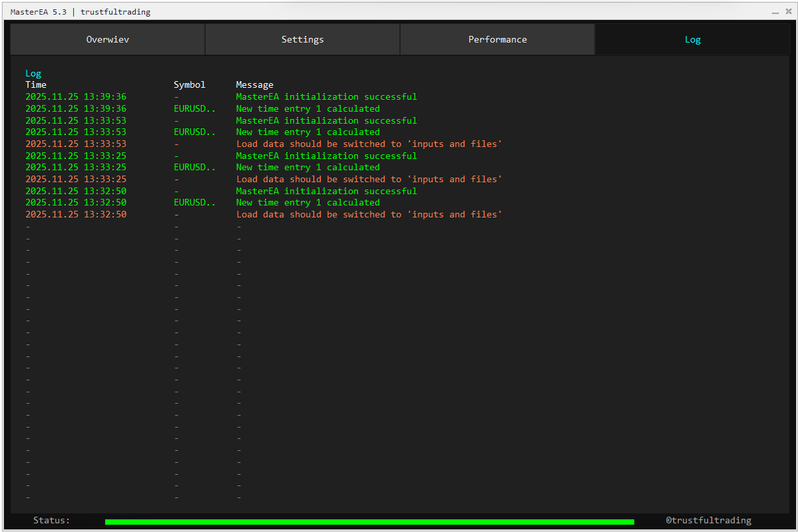The image size is (798, 532).
Task: Click the @trustfultrading link in footer
Action: 708,520
